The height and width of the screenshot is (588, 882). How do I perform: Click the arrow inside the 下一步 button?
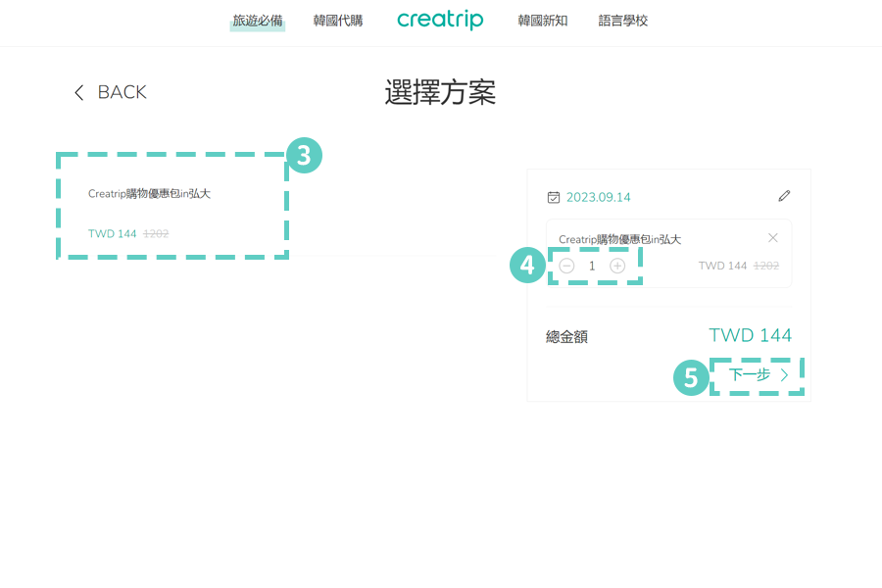pyautogui.click(x=783, y=374)
